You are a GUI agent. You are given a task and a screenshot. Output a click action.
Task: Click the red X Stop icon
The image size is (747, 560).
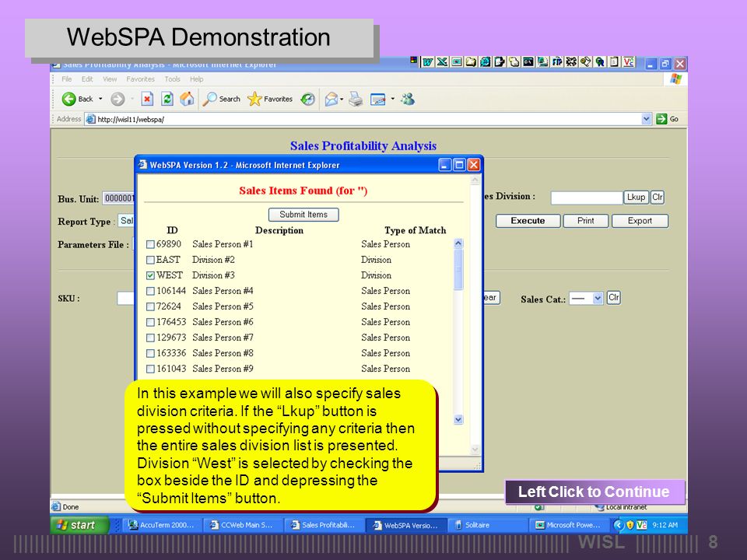click(x=147, y=99)
